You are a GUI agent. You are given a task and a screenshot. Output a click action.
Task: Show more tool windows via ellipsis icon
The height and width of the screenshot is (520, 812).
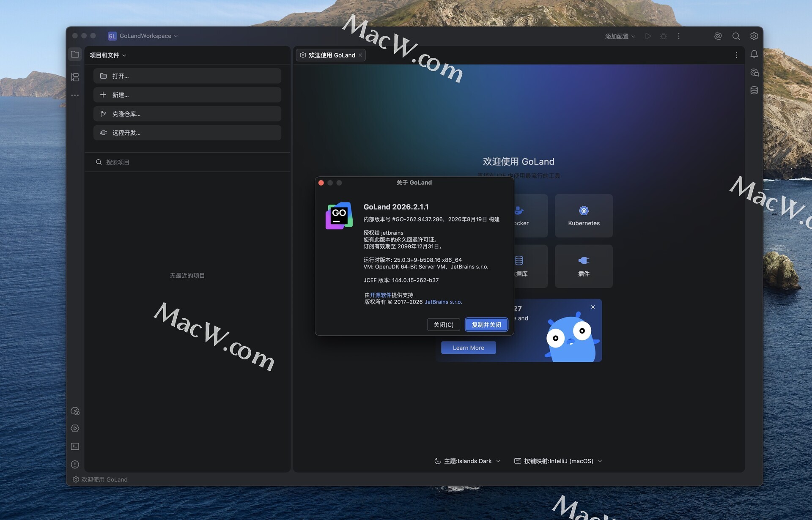75,96
